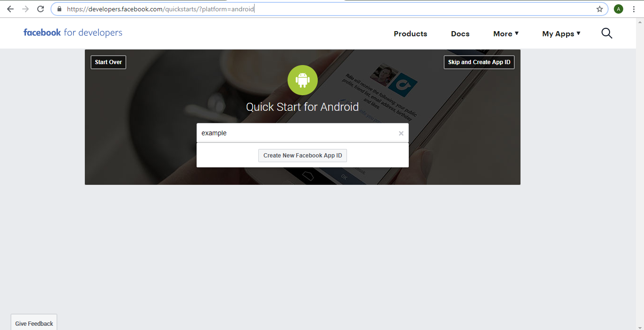Open the Docs page

(460, 33)
